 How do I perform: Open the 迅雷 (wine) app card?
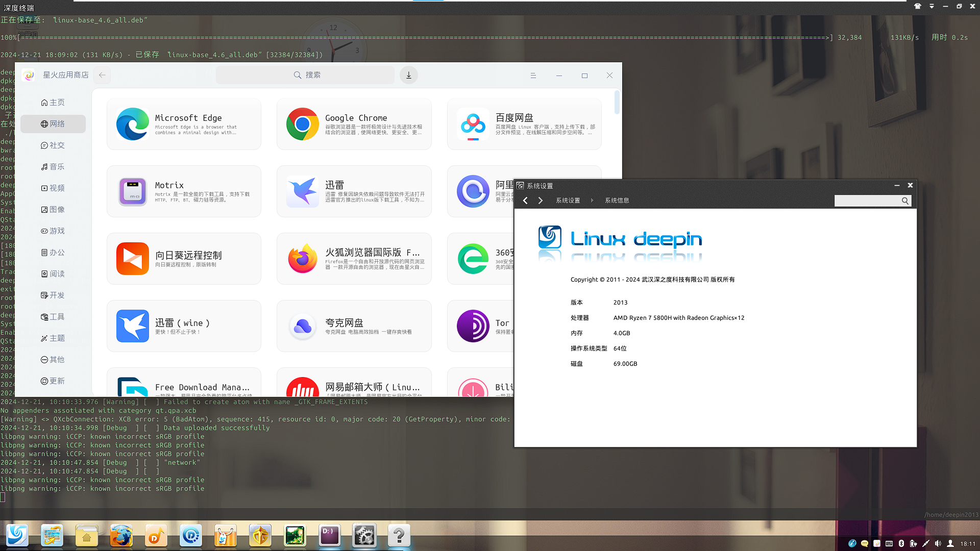pos(184,326)
